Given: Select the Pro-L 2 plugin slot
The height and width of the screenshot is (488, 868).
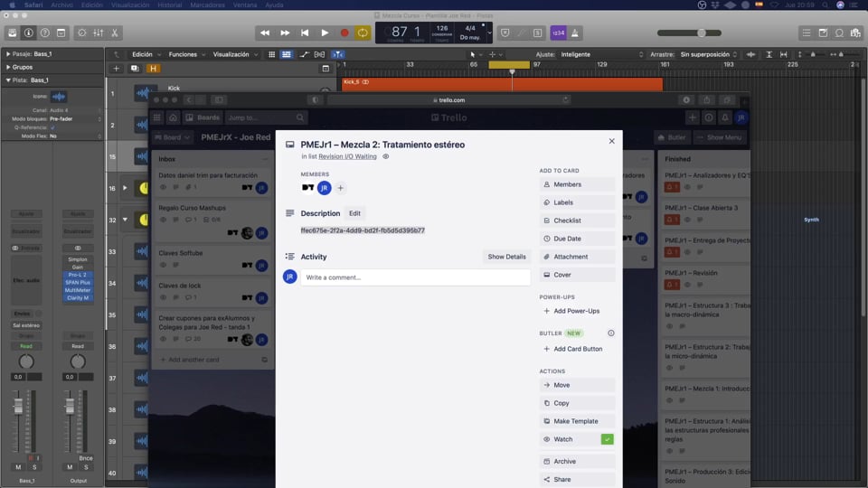Looking at the screenshot, I should click(78, 275).
